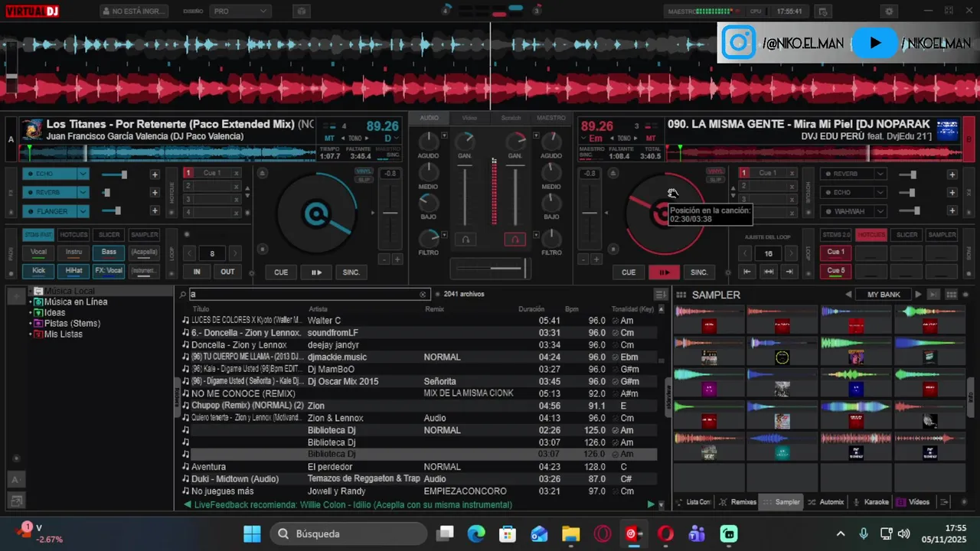The image size is (980, 551).
Task: Switch mixer to the Video tab
Action: click(x=469, y=118)
